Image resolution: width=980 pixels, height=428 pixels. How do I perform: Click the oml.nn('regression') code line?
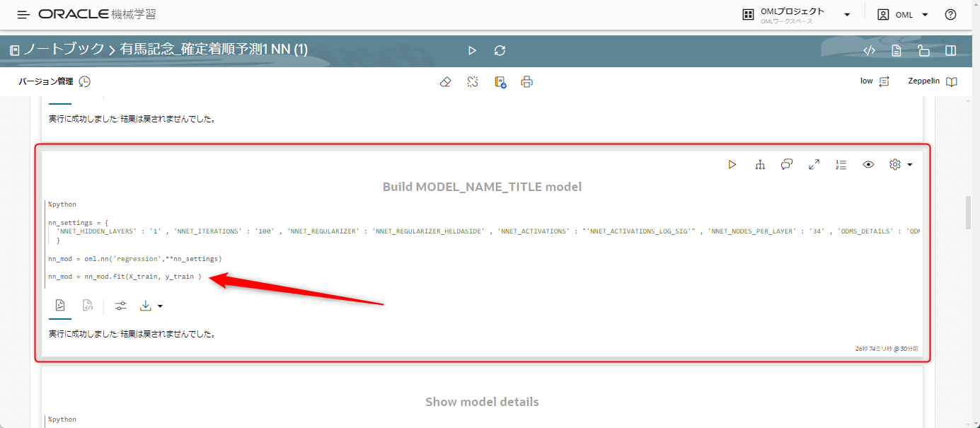(135, 259)
